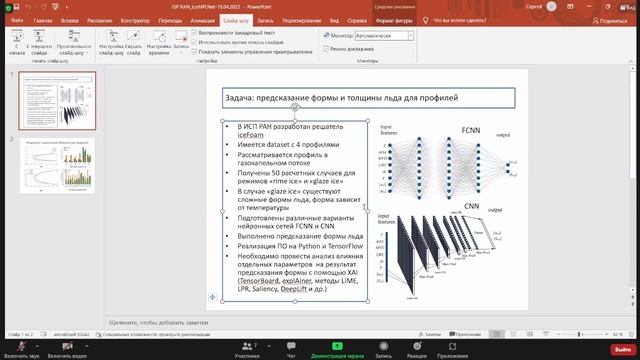Click the Redo icon in title bar
The image size is (640, 360).
(43, 7)
